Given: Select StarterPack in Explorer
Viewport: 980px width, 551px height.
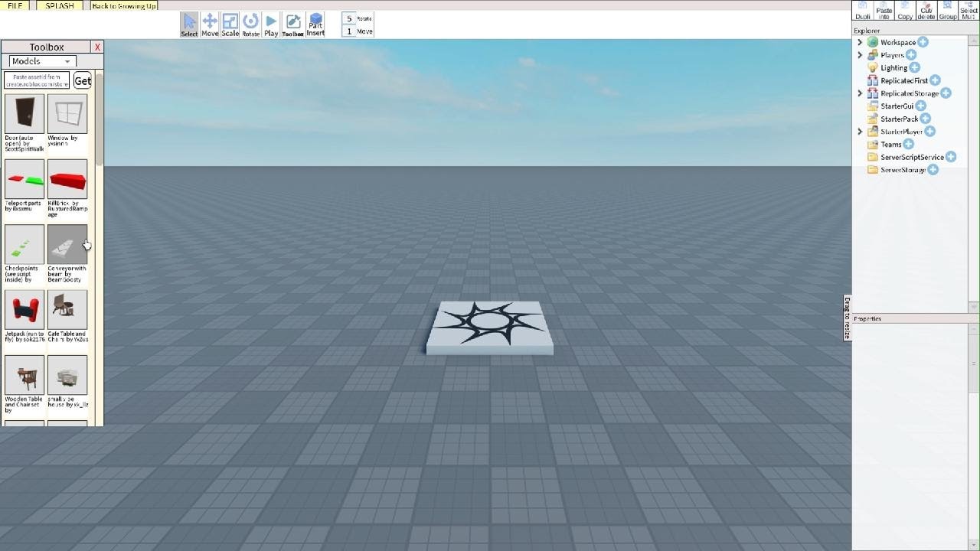Looking at the screenshot, I should pyautogui.click(x=900, y=119).
